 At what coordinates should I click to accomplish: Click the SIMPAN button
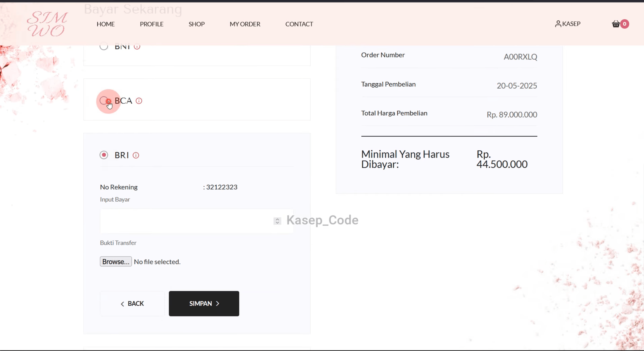tap(204, 304)
